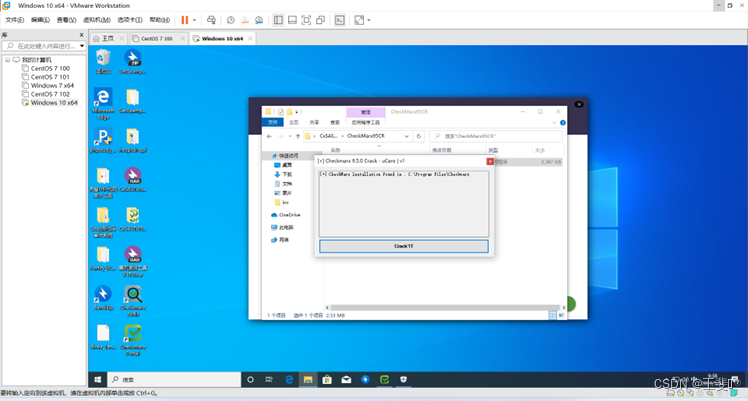Screen dimensions: 748x401
Task: Go back with Explorer back arrow
Action: point(270,136)
